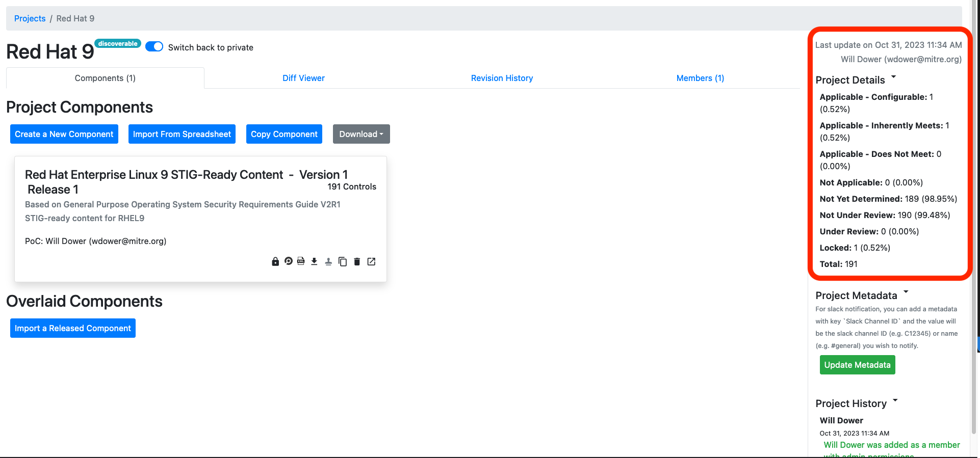Follow the Projects breadcrumb link
This screenshot has width=980, height=458.
30,18
